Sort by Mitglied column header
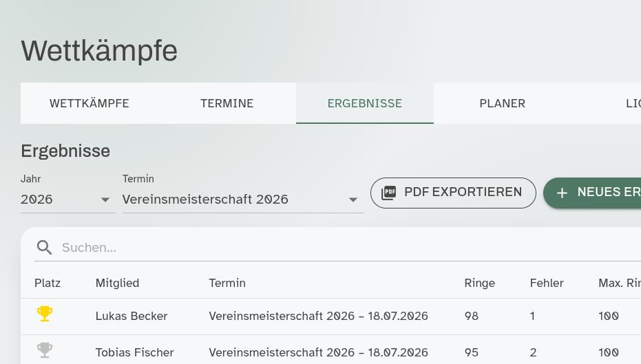This screenshot has height=364, width=641. 117,283
